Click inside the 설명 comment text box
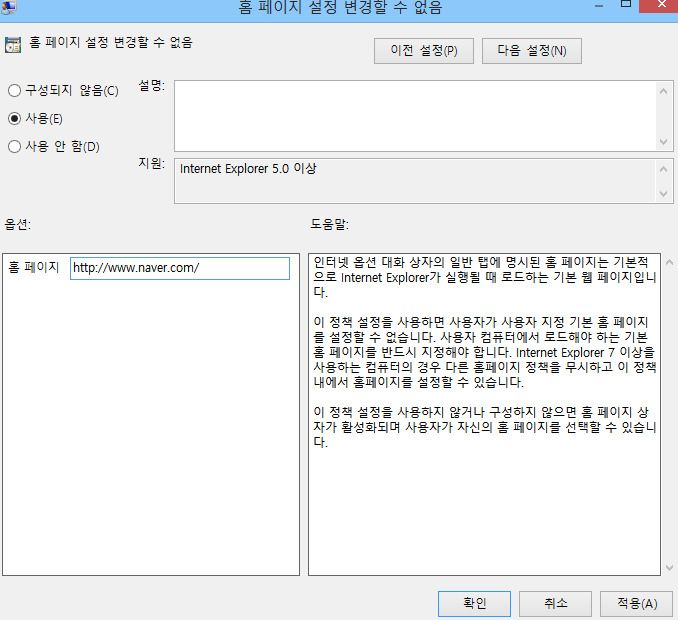The width and height of the screenshot is (678, 620). coord(415,116)
